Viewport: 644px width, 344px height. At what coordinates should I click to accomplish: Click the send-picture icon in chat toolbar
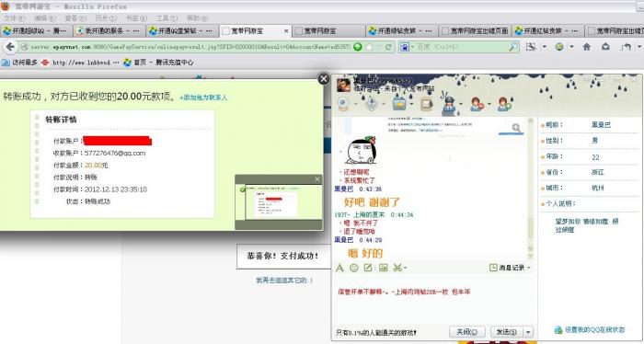pos(384,268)
